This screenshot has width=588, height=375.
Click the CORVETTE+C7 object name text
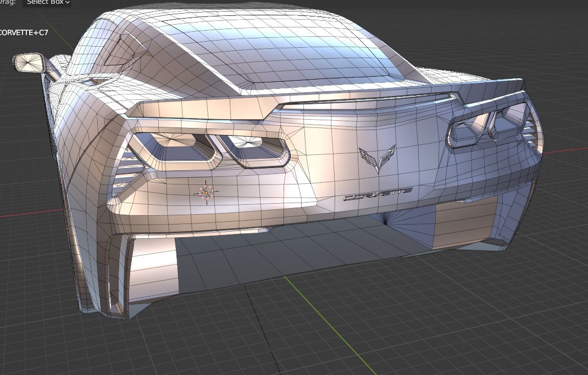23,32
